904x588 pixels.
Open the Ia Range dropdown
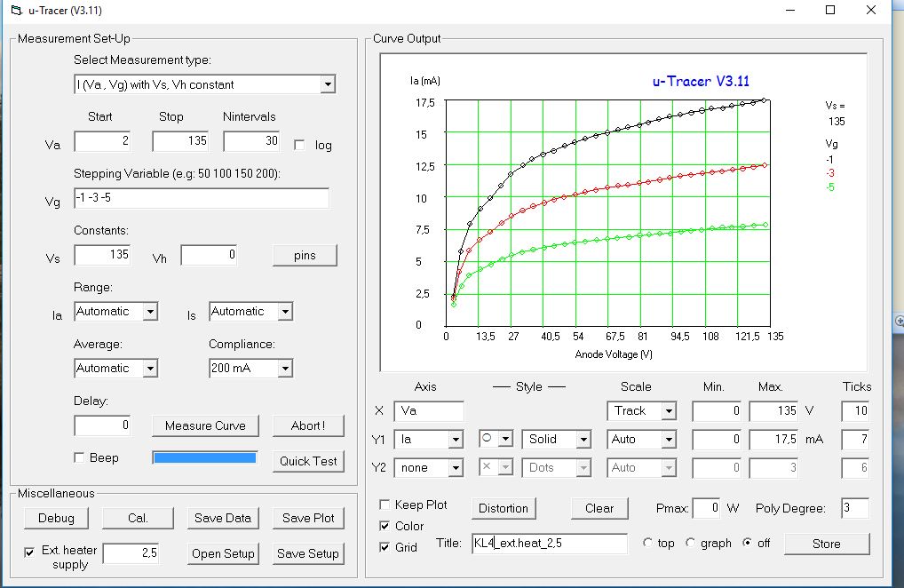(150, 312)
